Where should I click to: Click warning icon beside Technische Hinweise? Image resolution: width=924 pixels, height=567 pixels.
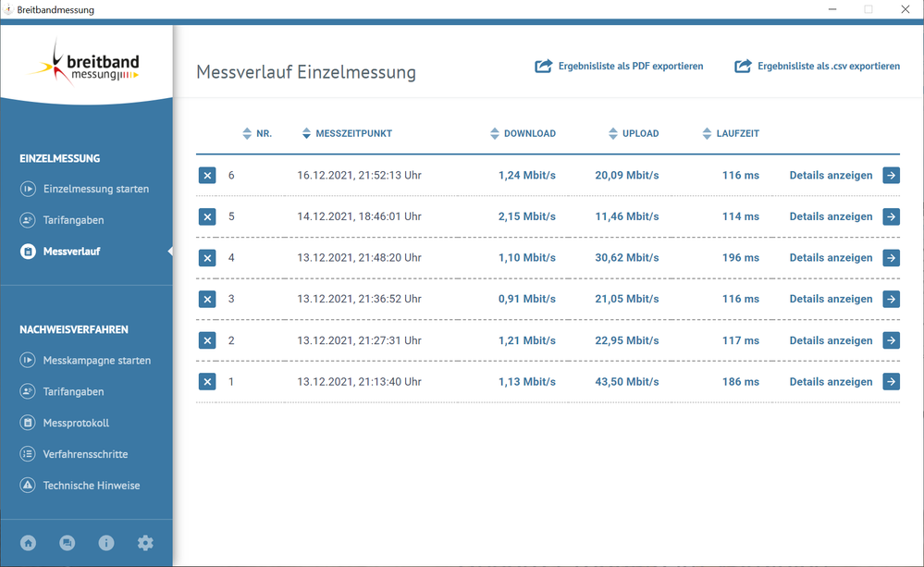pyautogui.click(x=28, y=485)
